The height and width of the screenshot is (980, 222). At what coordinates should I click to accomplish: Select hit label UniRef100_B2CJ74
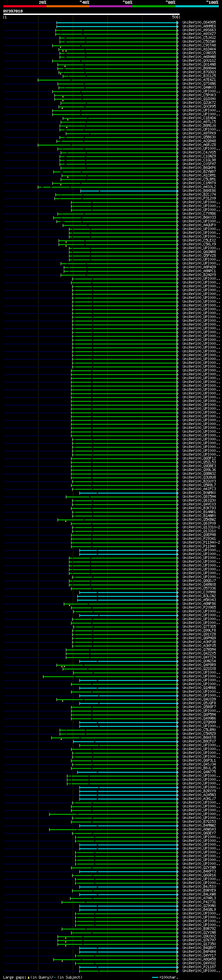[199, 194]
